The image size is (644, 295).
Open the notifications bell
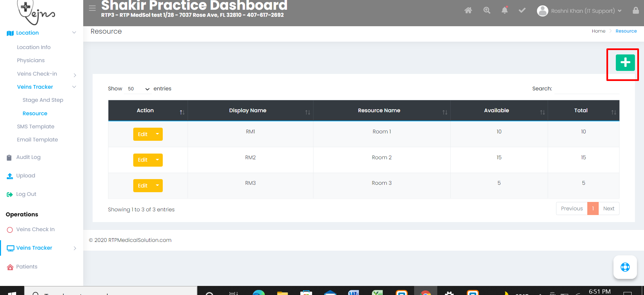[x=504, y=11]
